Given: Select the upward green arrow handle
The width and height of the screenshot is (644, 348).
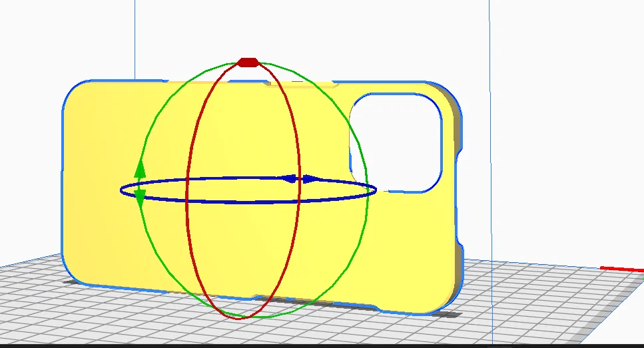Looking at the screenshot, I should click(140, 170).
